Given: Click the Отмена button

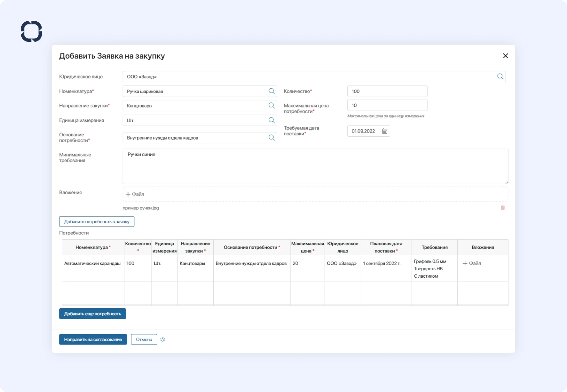Looking at the screenshot, I should coord(144,339).
